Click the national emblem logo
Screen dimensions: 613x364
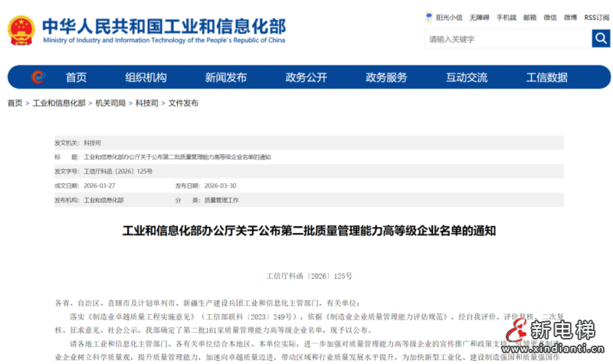(x=21, y=30)
